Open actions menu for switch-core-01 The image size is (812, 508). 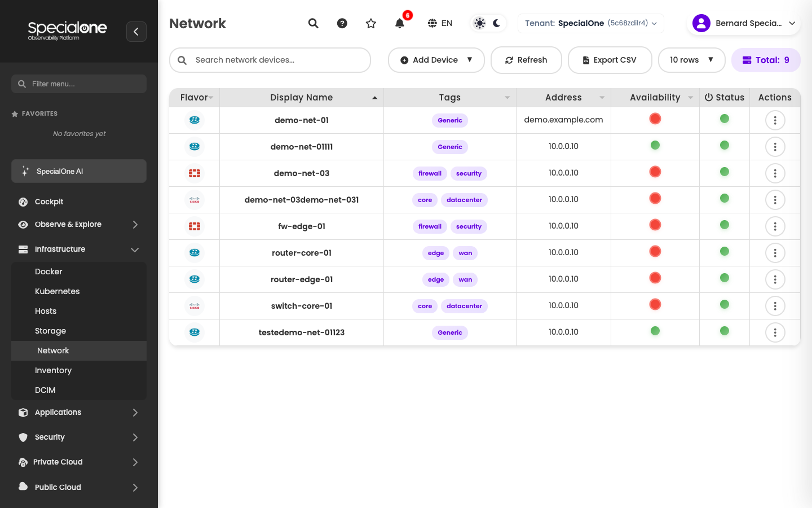(x=775, y=306)
